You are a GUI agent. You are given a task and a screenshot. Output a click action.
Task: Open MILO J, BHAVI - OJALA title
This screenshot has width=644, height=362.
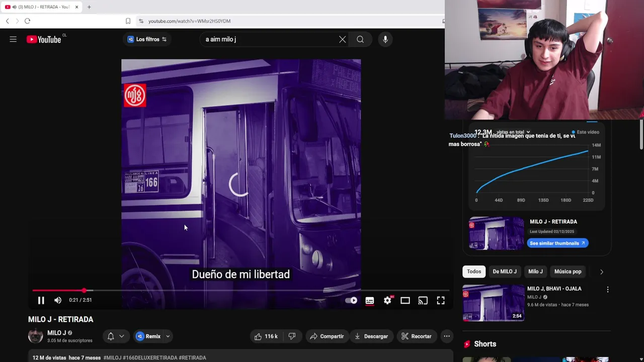pyautogui.click(x=554, y=289)
